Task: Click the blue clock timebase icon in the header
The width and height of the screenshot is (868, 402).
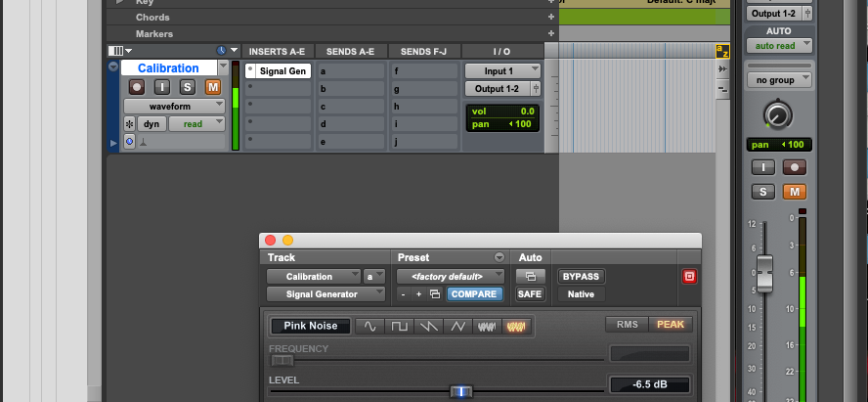Action: pyautogui.click(x=222, y=51)
